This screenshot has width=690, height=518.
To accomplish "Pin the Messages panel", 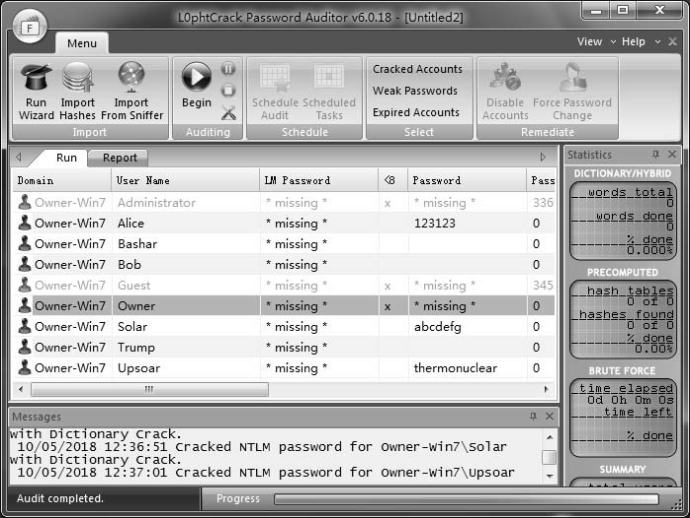I will [533, 416].
